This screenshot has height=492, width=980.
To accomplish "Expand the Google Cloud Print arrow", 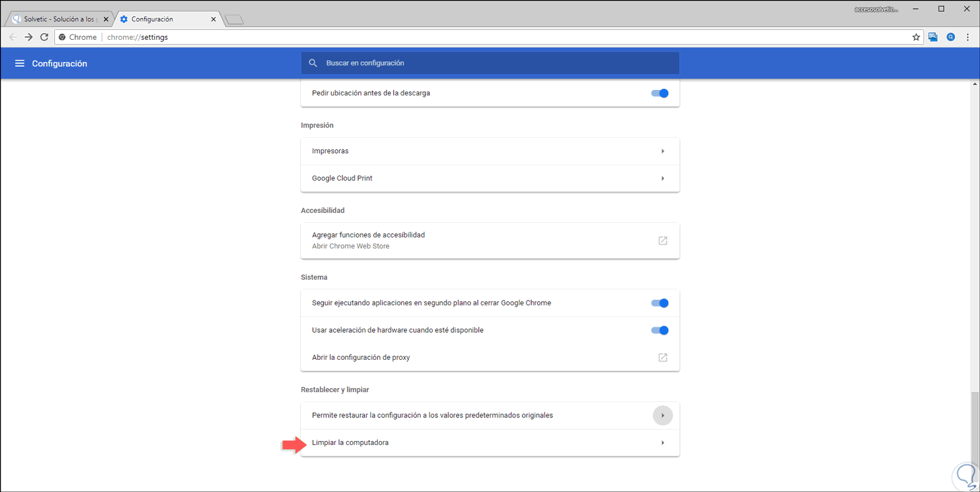I will click(x=663, y=179).
